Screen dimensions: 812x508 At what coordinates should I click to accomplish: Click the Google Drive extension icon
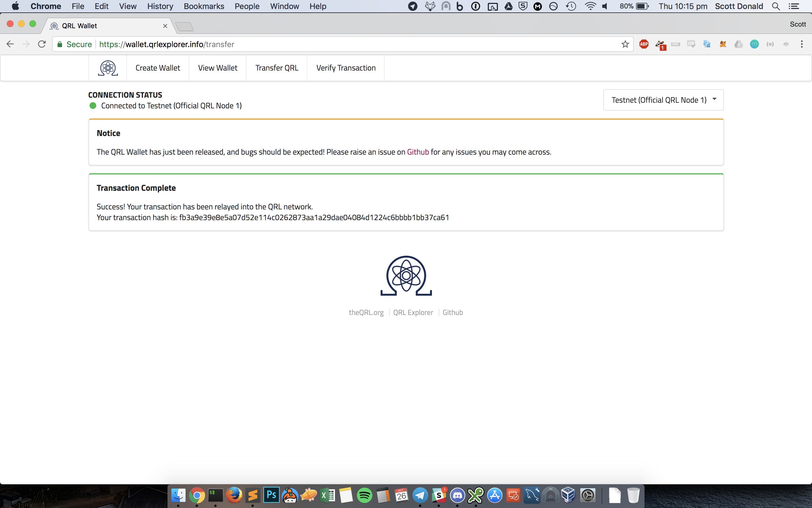738,44
